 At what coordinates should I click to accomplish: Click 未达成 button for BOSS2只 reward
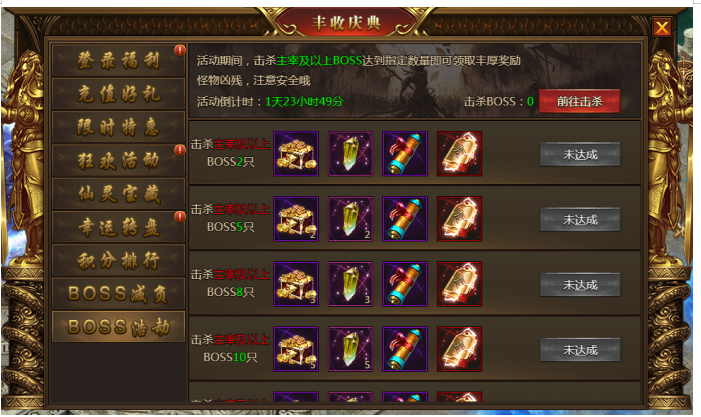pyautogui.click(x=580, y=155)
